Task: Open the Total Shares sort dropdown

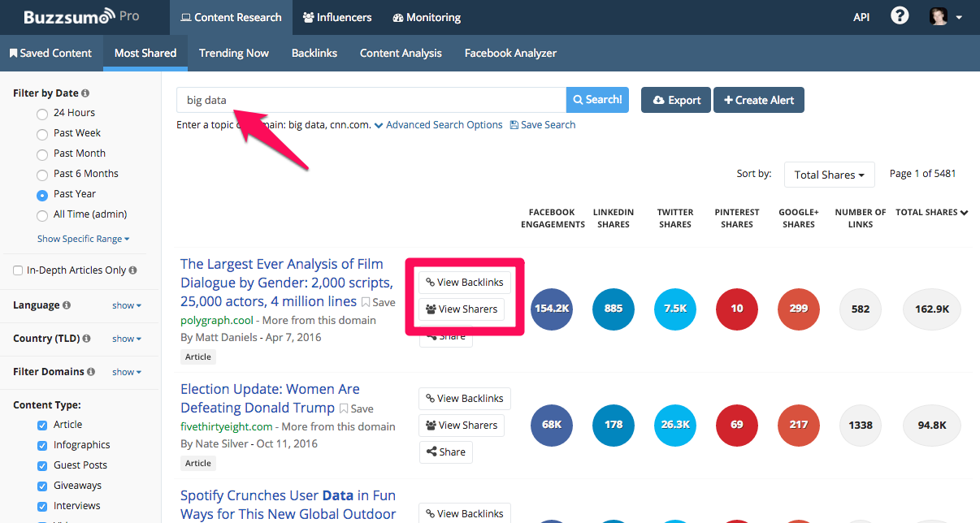Action: pos(829,175)
